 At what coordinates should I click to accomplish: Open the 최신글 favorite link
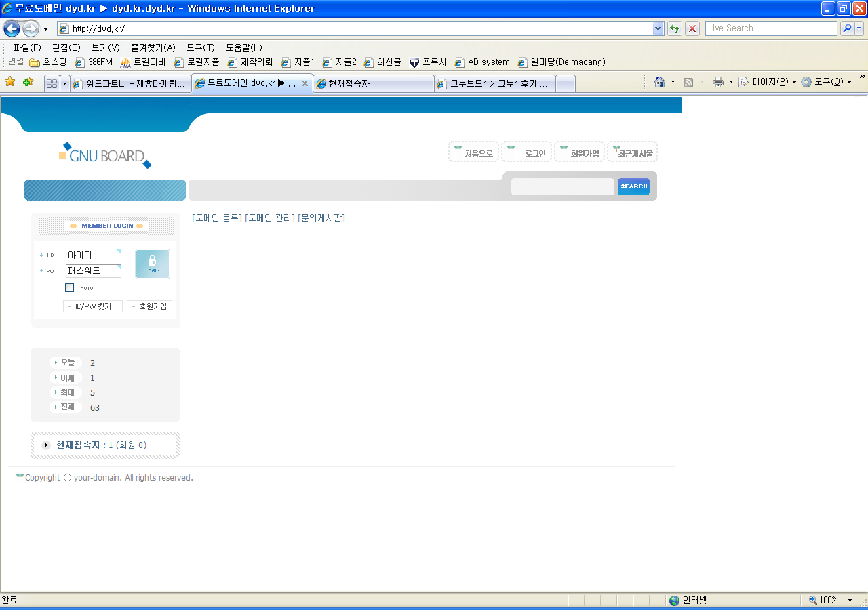point(382,62)
